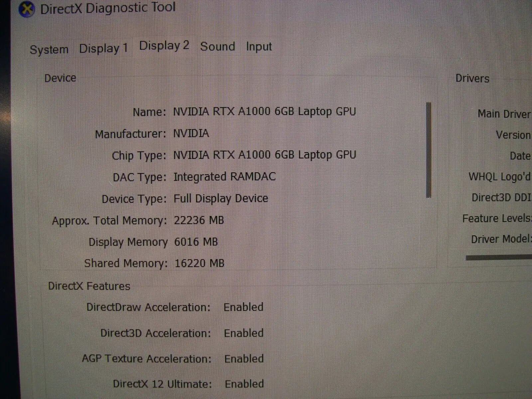Click the Device group heading
Screen dimensions: 532x399
coord(60,78)
